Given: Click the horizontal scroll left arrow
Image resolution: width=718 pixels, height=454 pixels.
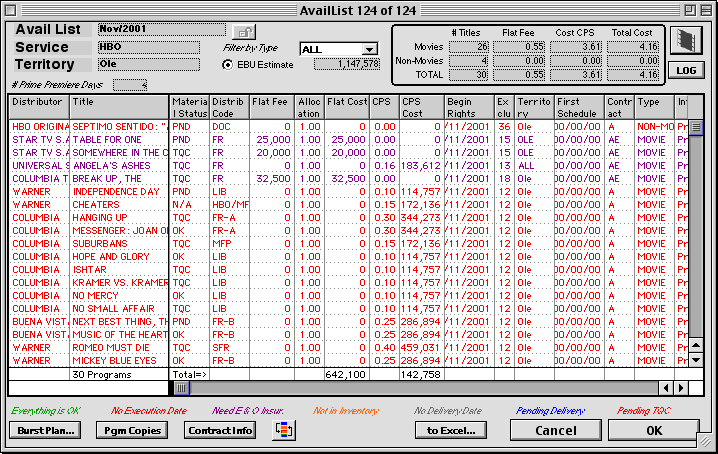Looking at the screenshot, I should point(666,388).
